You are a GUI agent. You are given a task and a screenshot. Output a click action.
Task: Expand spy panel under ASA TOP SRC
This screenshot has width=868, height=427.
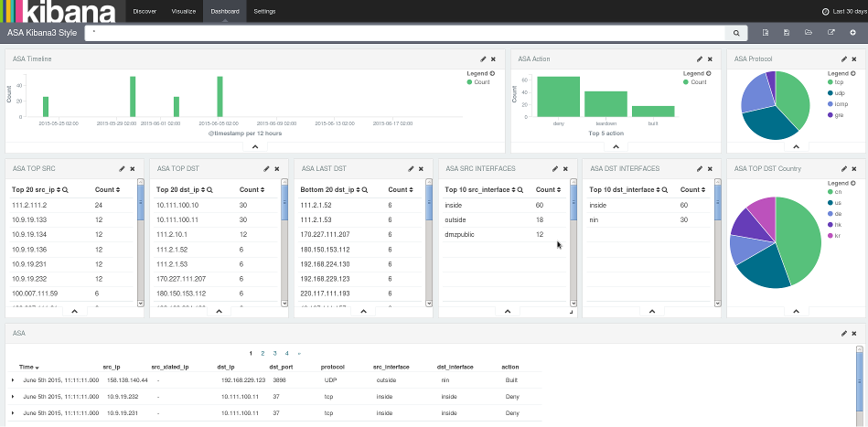[75, 312]
